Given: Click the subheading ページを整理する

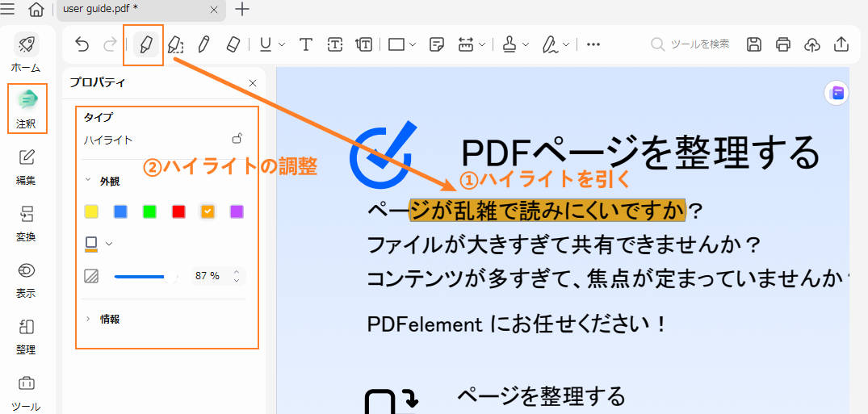Looking at the screenshot, I should click(x=542, y=396).
